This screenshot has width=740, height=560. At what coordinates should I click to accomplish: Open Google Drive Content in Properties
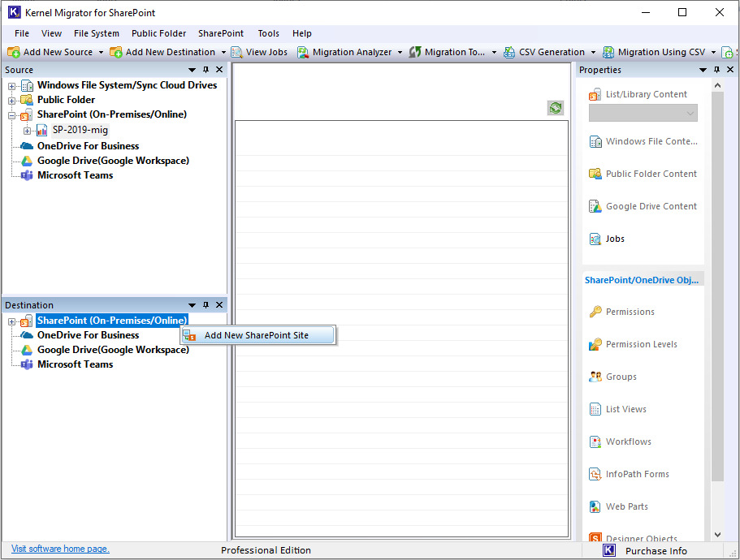tap(643, 206)
